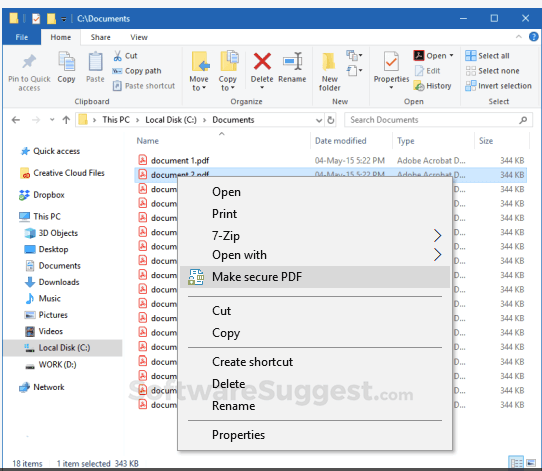Create a New folder from ribbon
The height and width of the screenshot is (471, 542).
[329, 72]
